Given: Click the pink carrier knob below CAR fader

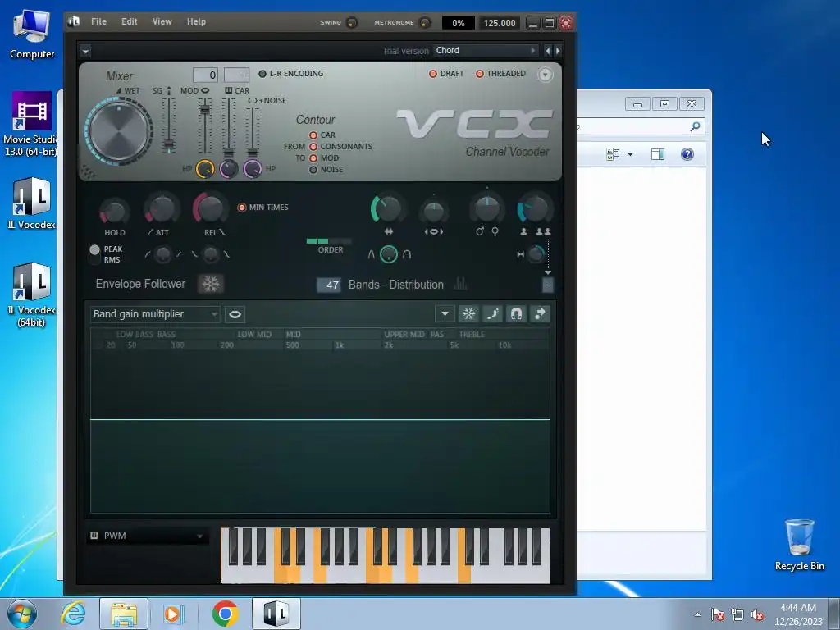Looking at the screenshot, I should [229, 169].
